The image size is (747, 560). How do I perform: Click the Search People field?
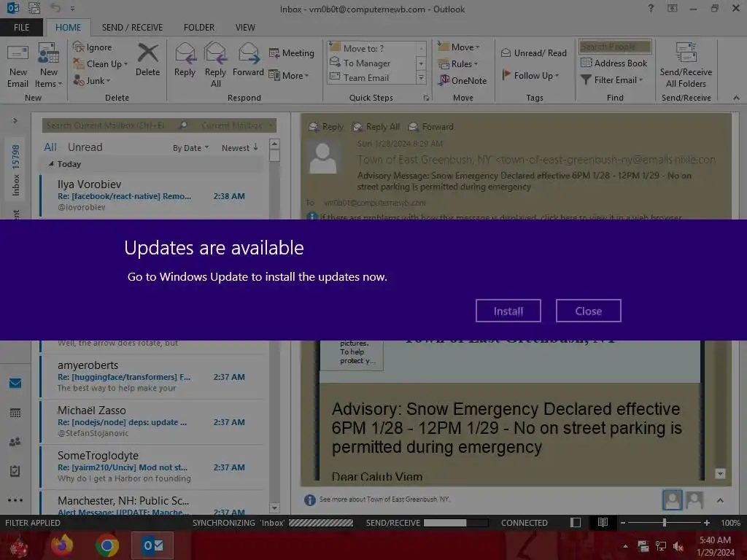click(614, 47)
